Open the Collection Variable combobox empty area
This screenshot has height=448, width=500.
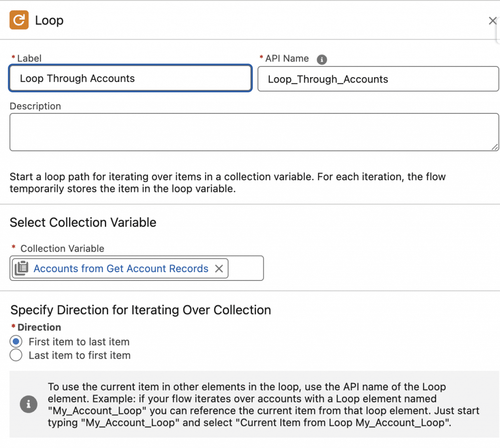(x=246, y=268)
